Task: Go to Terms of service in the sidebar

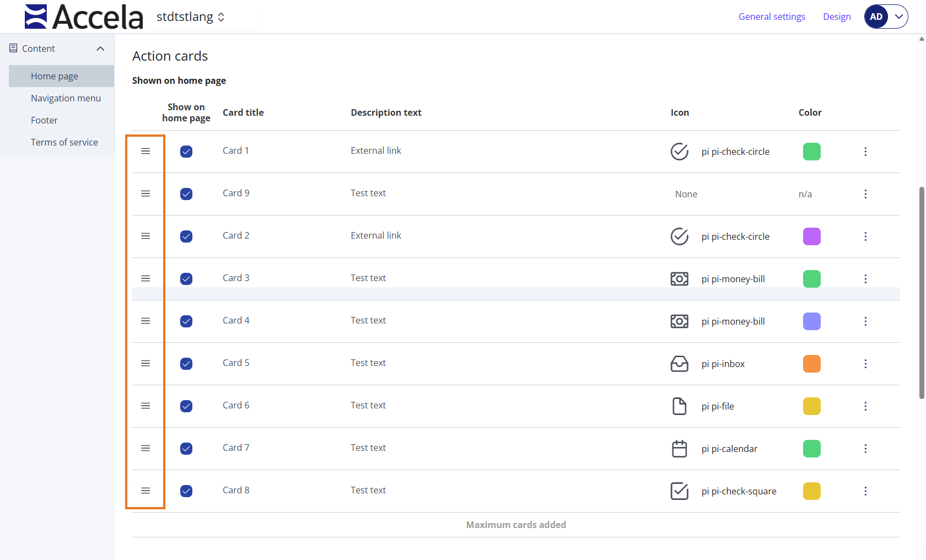Action: [x=64, y=142]
